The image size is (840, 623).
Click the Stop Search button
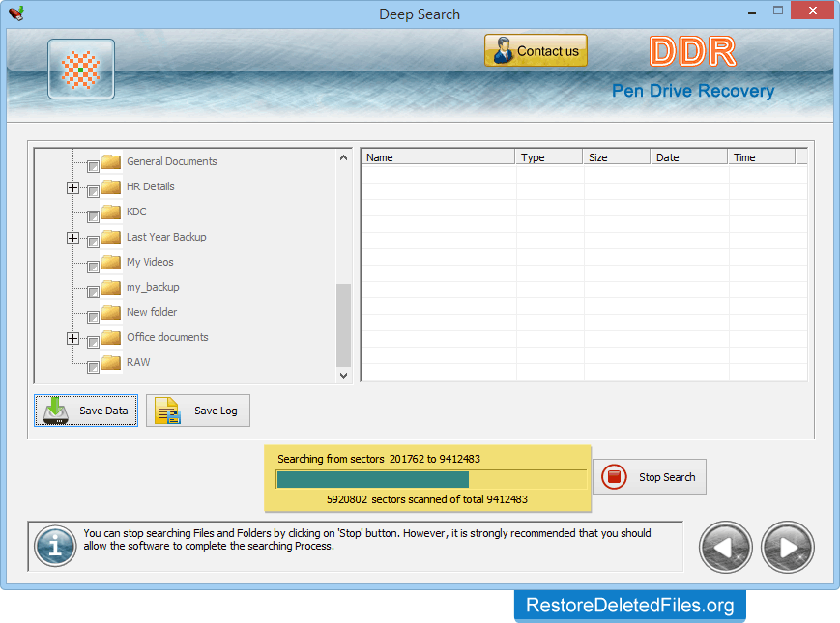[x=650, y=476]
